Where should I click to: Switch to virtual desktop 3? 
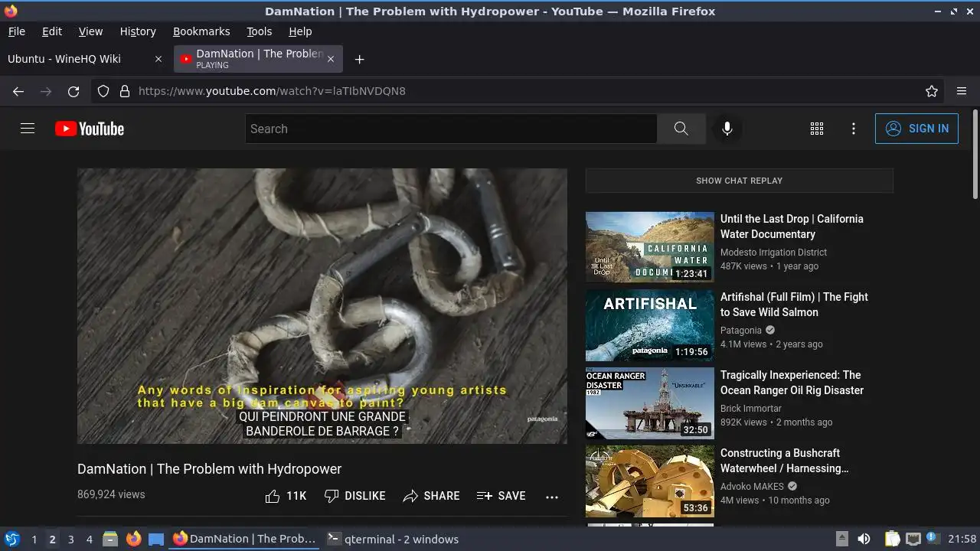pos(70,540)
